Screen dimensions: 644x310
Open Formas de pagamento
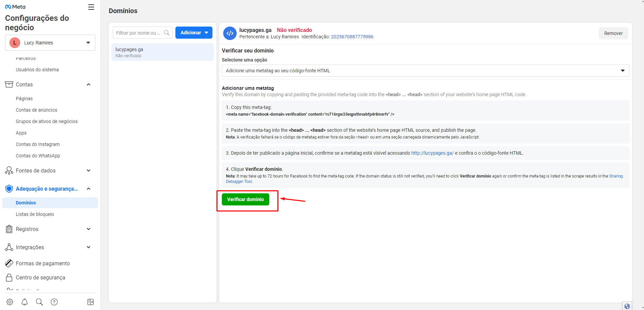[x=43, y=263]
